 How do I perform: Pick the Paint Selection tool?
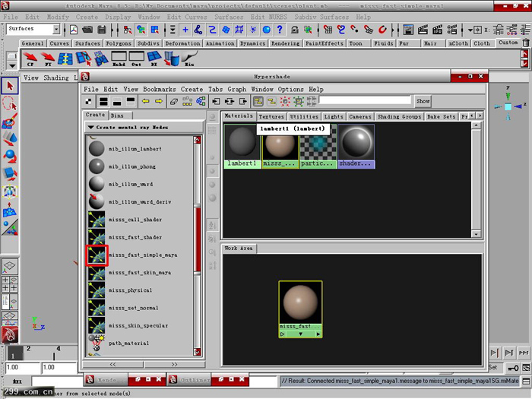tap(10, 121)
